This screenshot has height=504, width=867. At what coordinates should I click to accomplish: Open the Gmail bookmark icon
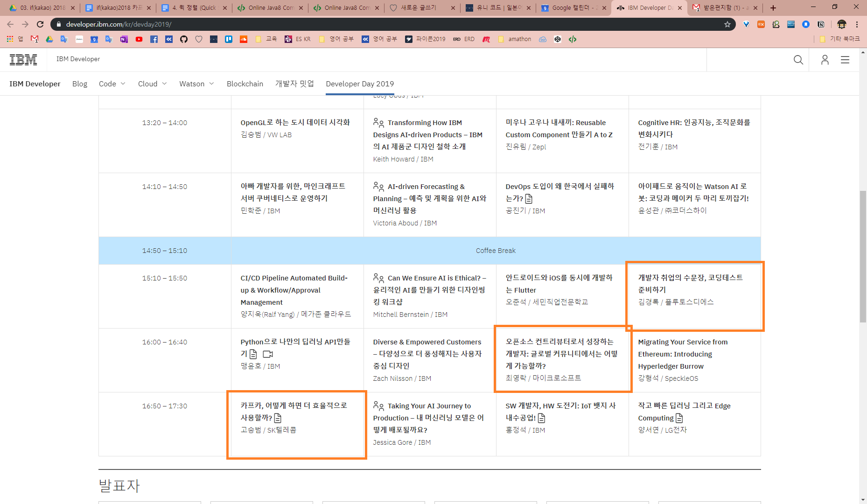click(35, 39)
